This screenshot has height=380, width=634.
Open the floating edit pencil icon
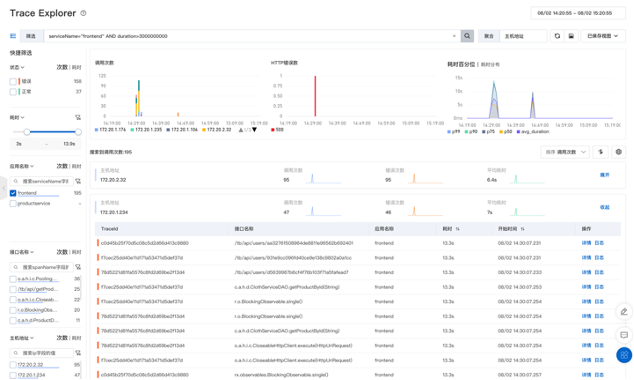(624, 312)
